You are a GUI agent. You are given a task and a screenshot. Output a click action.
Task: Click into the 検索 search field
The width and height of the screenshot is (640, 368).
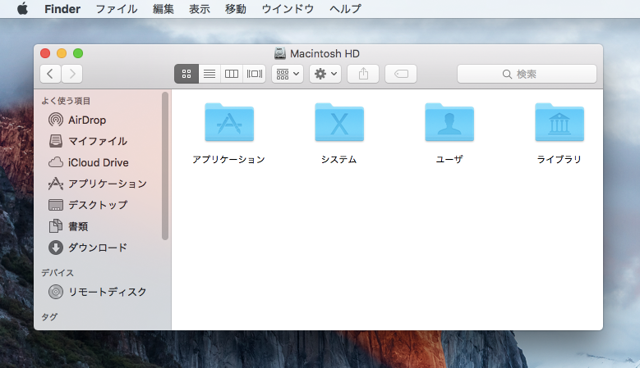click(x=527, y=74)
